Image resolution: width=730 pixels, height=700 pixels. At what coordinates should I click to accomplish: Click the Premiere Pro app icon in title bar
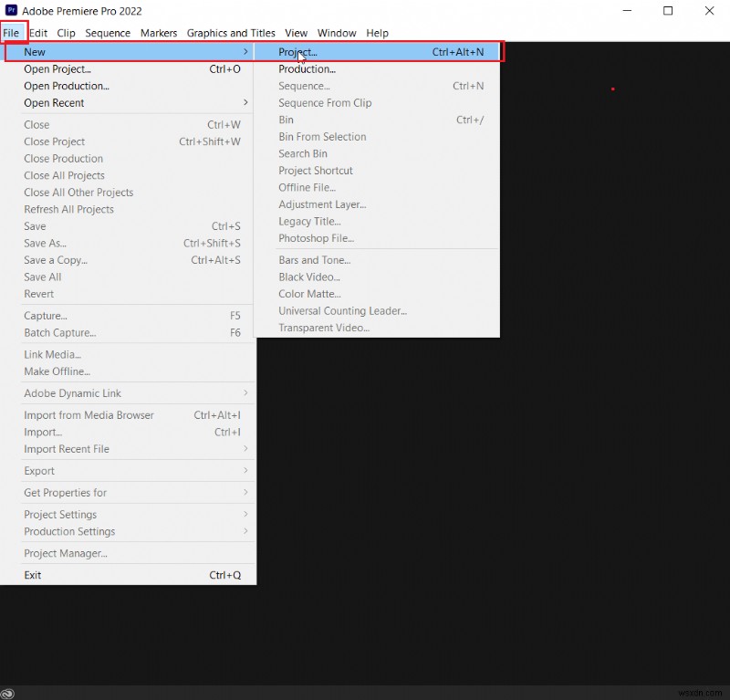click(11, 10)
